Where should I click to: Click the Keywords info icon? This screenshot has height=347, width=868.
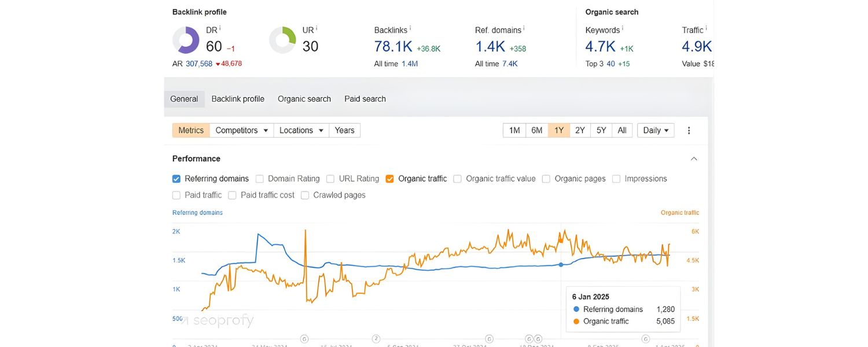pyautogui.click(x=622, y=28)
